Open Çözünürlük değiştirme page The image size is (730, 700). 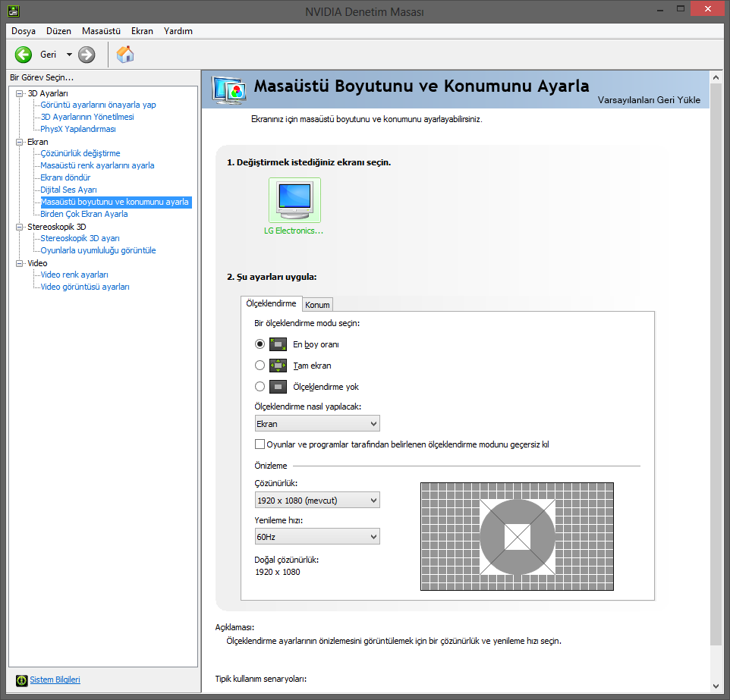[x=80, y=153]
